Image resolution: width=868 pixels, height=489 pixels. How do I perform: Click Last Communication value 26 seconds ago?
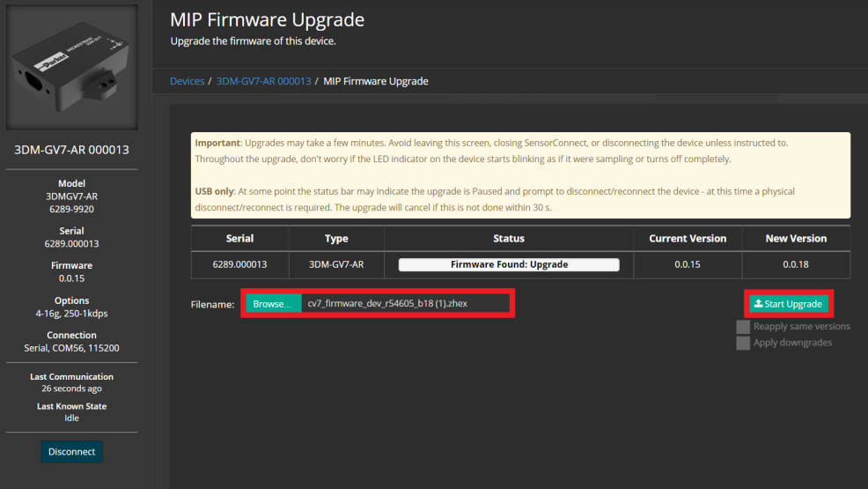tap(71, 389)
